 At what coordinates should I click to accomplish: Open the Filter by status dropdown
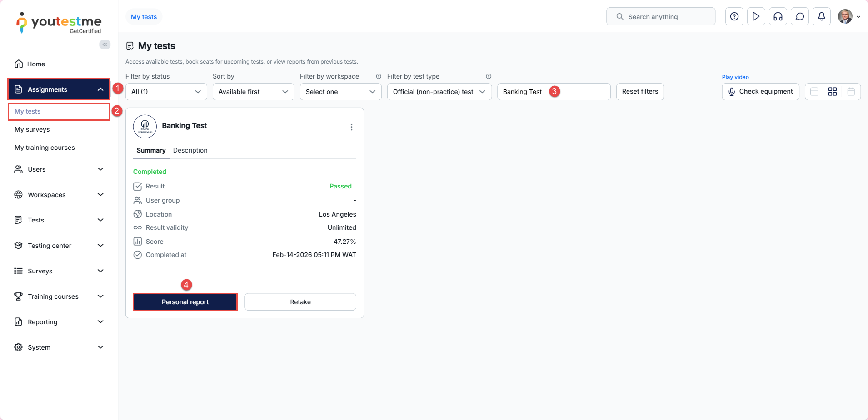pos(166,92)
